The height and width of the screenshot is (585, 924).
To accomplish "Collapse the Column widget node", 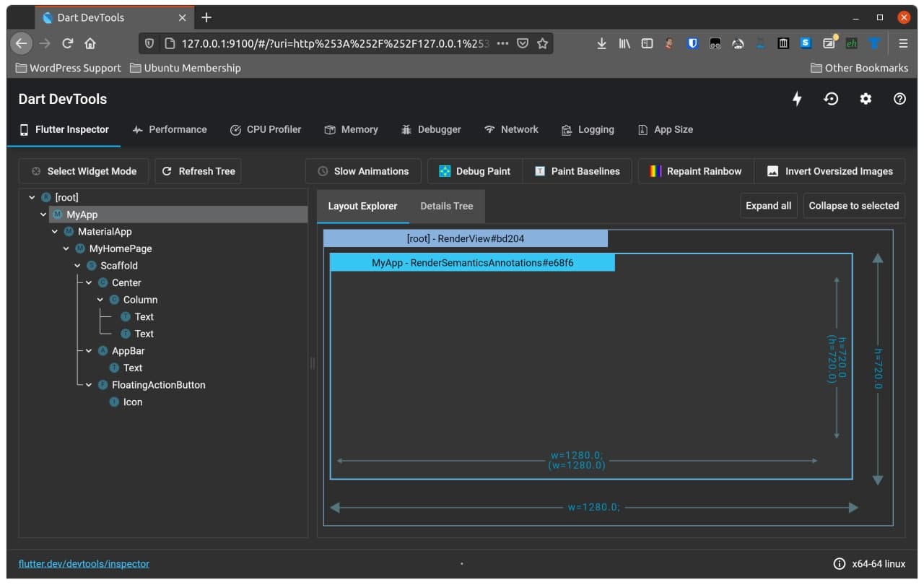I will pyautogui.click(x=100, y=300).
